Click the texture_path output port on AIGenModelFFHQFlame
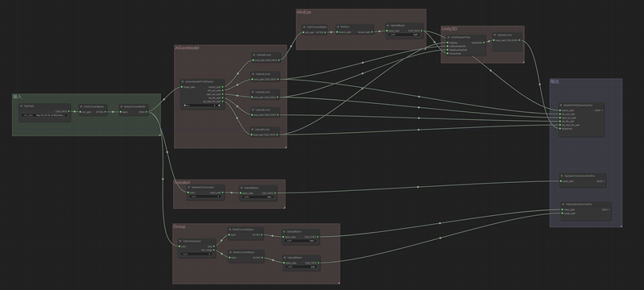The height and width of the screenshot is (290, 644). [x=223, y=87]
